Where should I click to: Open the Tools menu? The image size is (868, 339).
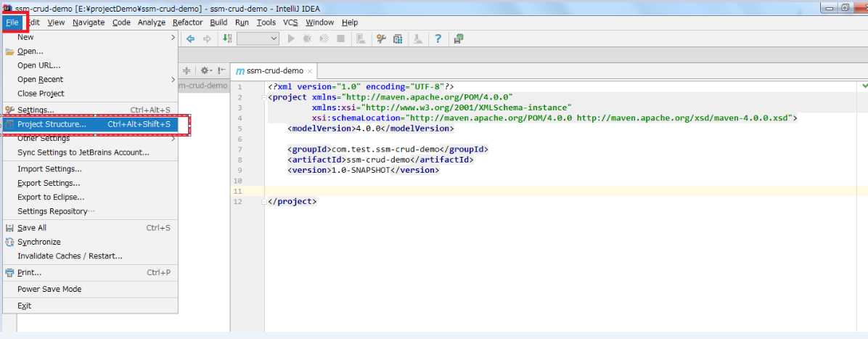266,23
